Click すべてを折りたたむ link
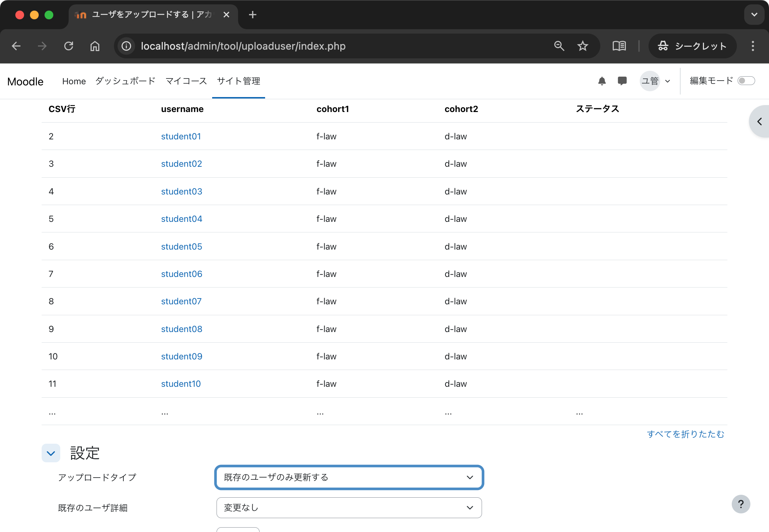The height and width of the screenshot is (532, 769). (x=686, y=434)
